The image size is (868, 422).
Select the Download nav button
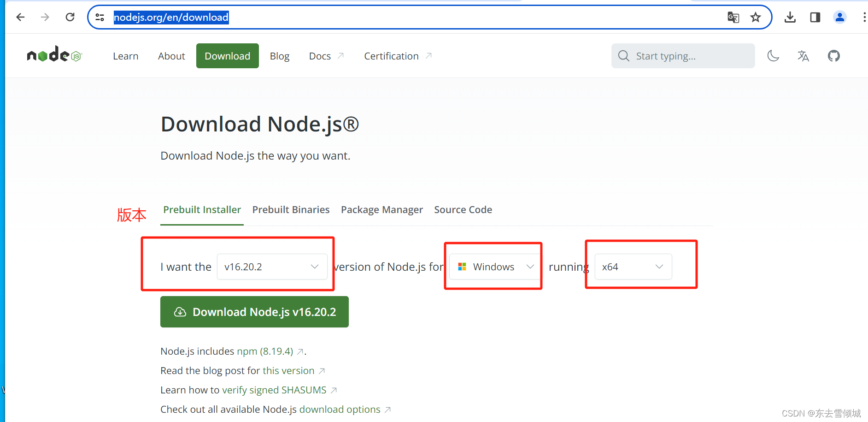(228, 56)
